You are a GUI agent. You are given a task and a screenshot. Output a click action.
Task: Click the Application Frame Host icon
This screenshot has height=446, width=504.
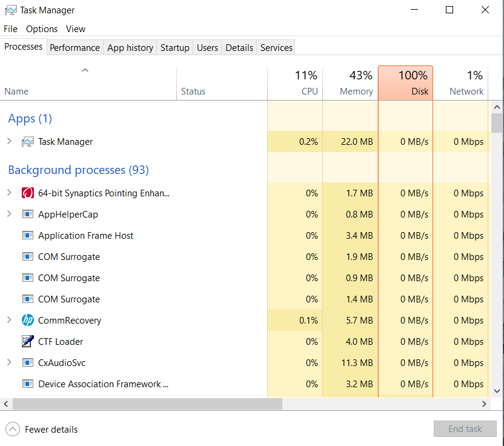[x=28, y=235]
